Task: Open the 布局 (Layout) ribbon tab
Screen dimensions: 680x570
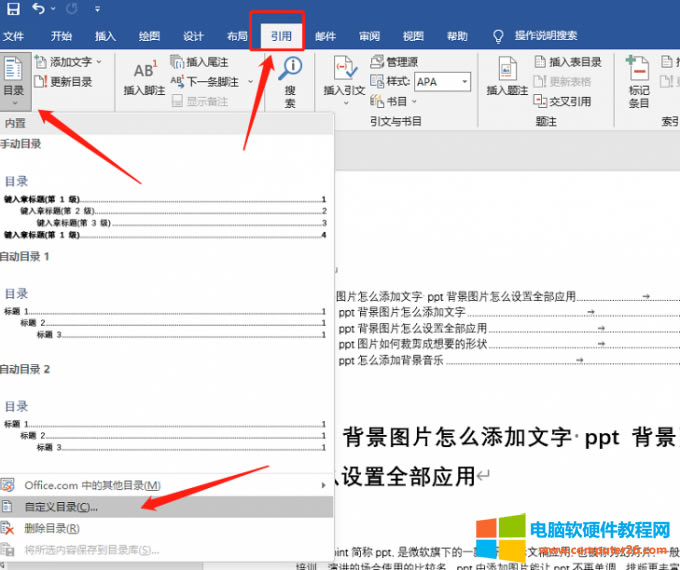Action: click(237, 37)
